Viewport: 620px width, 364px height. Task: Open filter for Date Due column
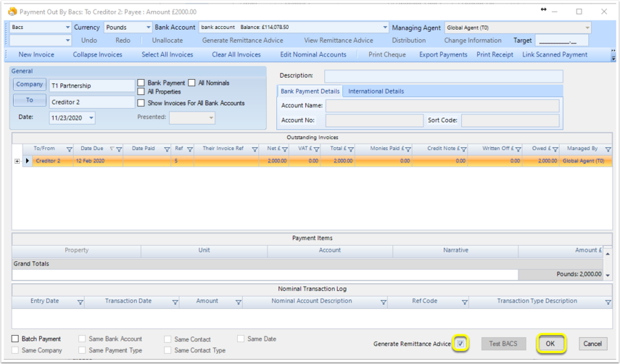(x=119, y=149)
